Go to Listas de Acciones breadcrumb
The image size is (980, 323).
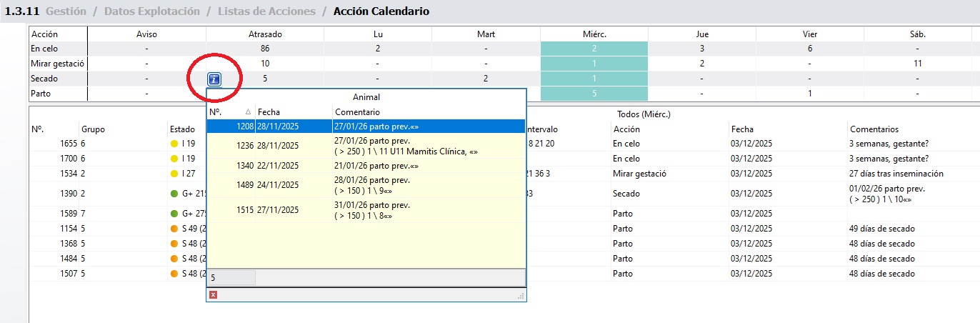pos(266,11)
